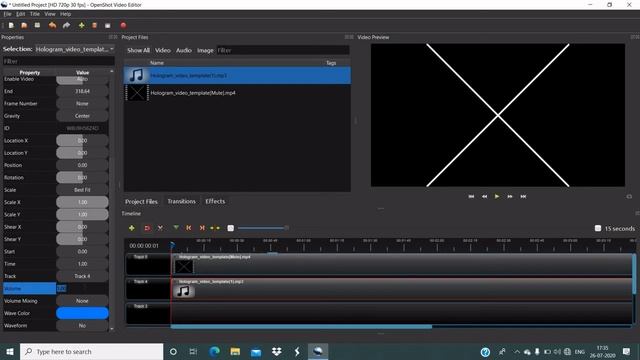Undo the last action
640x360 pixels.
tap(52, 25)
